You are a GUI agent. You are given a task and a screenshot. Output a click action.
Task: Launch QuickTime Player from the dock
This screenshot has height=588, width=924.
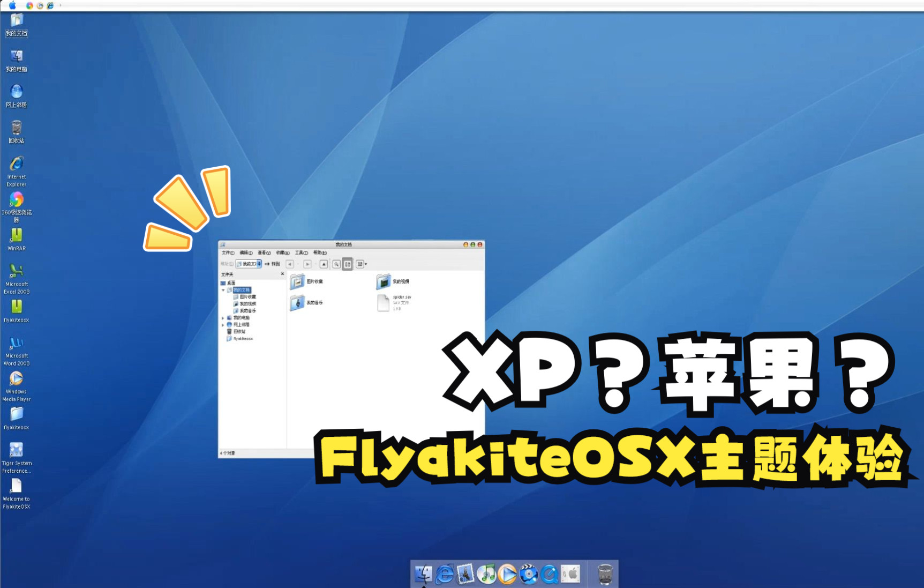[549, 574]
